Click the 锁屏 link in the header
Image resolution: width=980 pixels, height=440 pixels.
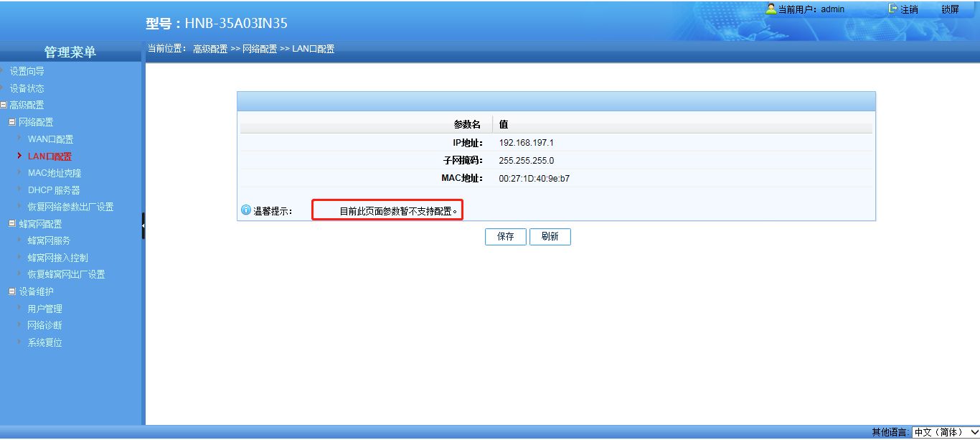click(950, 9)
